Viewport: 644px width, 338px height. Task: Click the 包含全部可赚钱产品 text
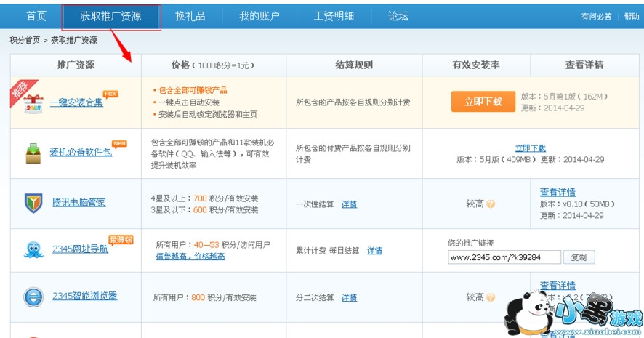tap(193, 90)
